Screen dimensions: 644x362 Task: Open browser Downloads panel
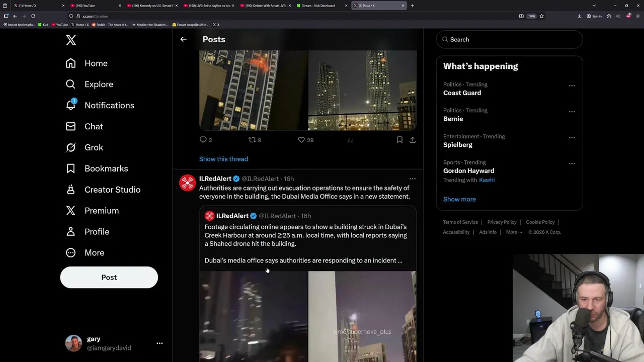click(x=579, y=16)
